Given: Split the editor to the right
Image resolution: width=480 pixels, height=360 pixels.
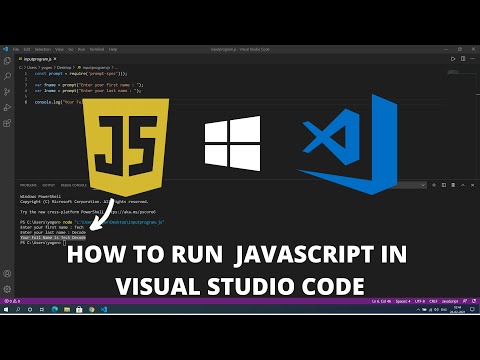Looking at the screenshot, I should pos(463,59).
